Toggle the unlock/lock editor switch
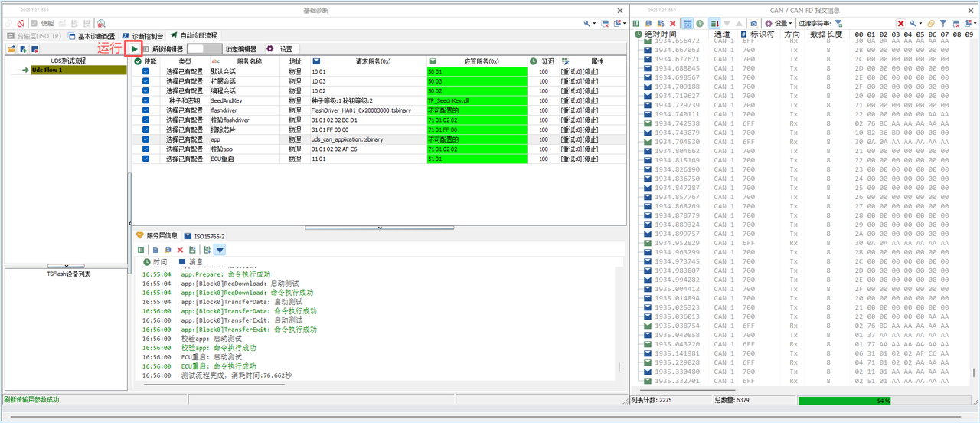The height and width of the screenshot is (423, 980). coord(204,48)
